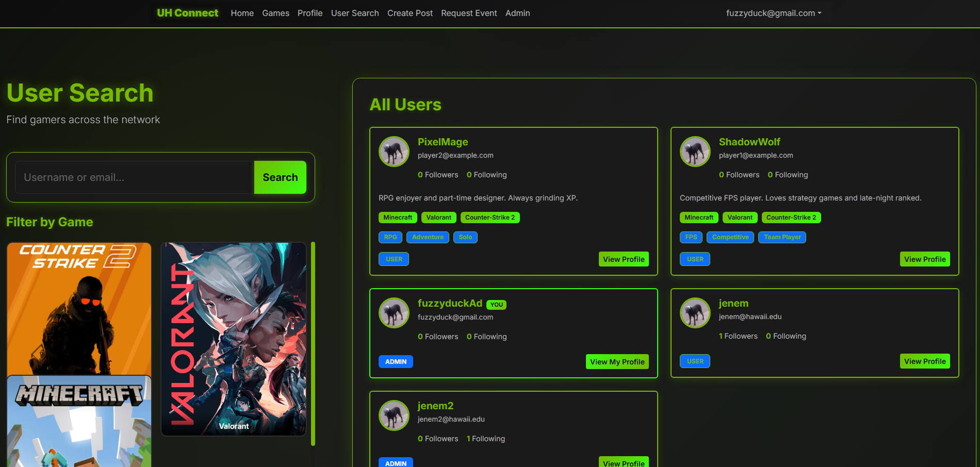Screen dimensions: 980x467
Task: Open the fuzzyduck@gmail.com account dropdown
Action: pos(773,13)
